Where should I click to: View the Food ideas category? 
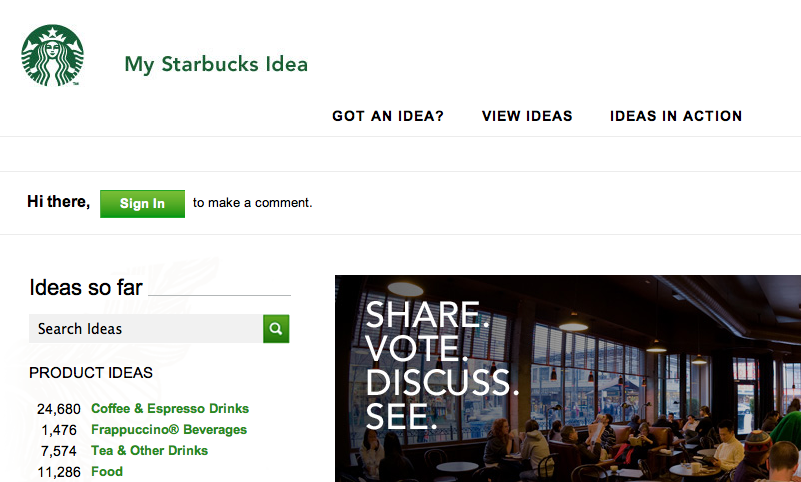click(107, 471)
